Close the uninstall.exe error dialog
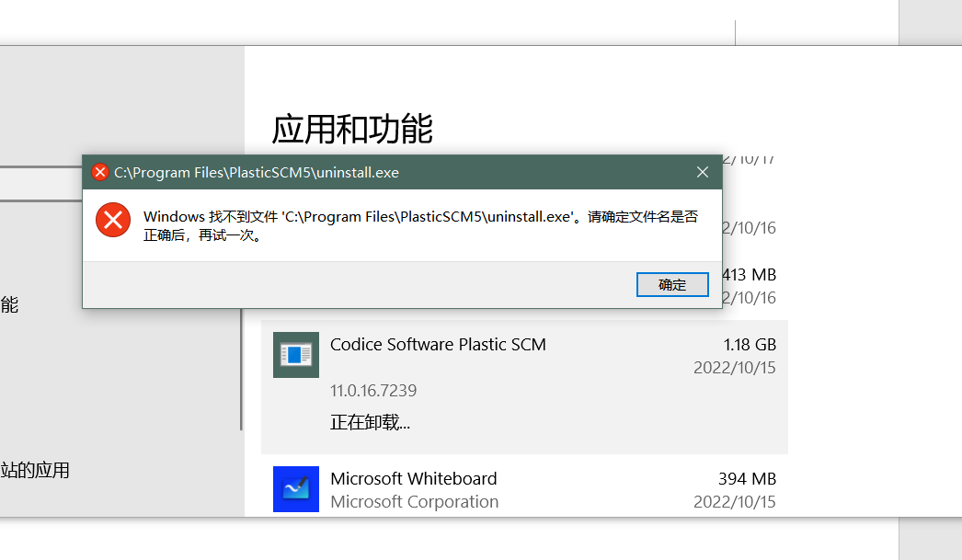The width and height of the screenshot is (962, 560). pyautogui.click(x=703, y=172)
